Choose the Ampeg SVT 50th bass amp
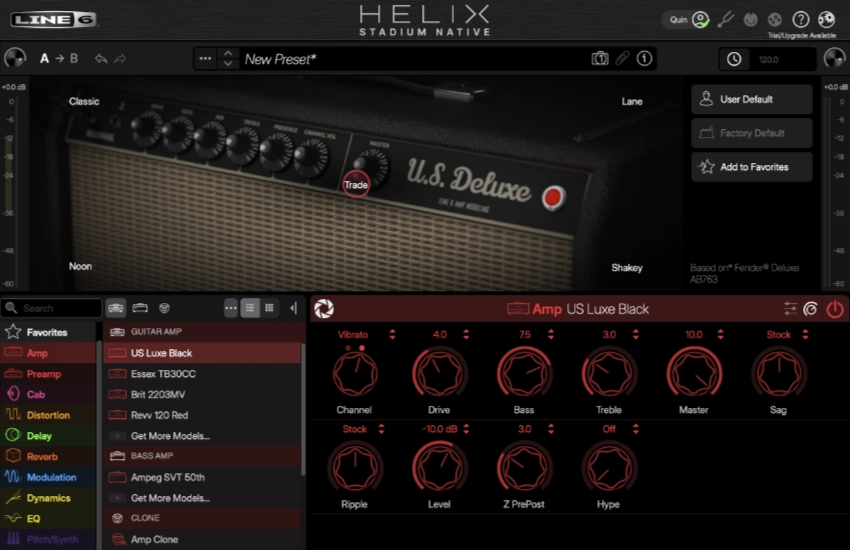 [202, 477]
